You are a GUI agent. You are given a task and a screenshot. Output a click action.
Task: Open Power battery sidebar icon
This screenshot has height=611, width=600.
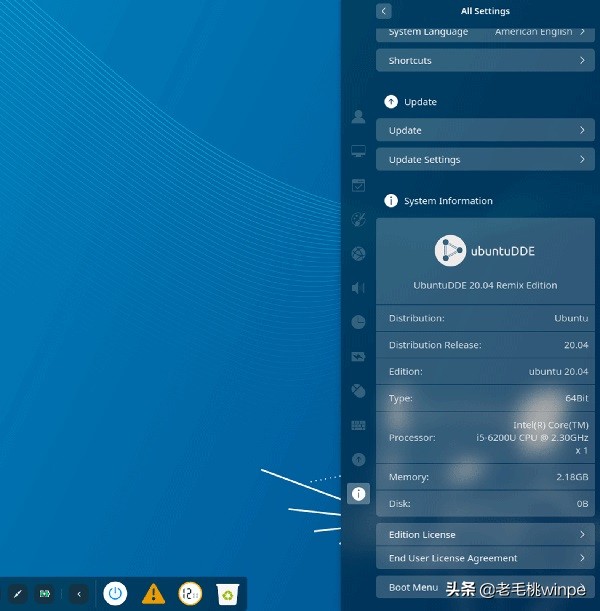(358, 357)
